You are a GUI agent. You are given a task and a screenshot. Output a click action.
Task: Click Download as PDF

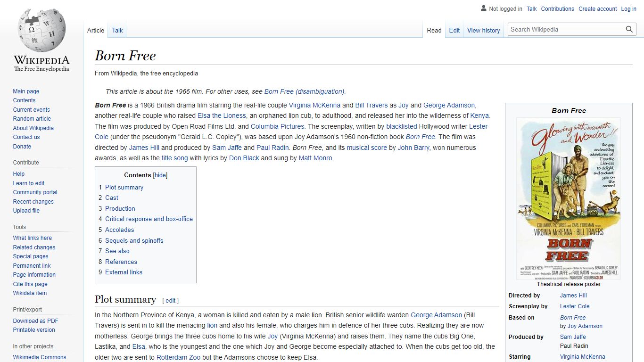pos(35,321)
